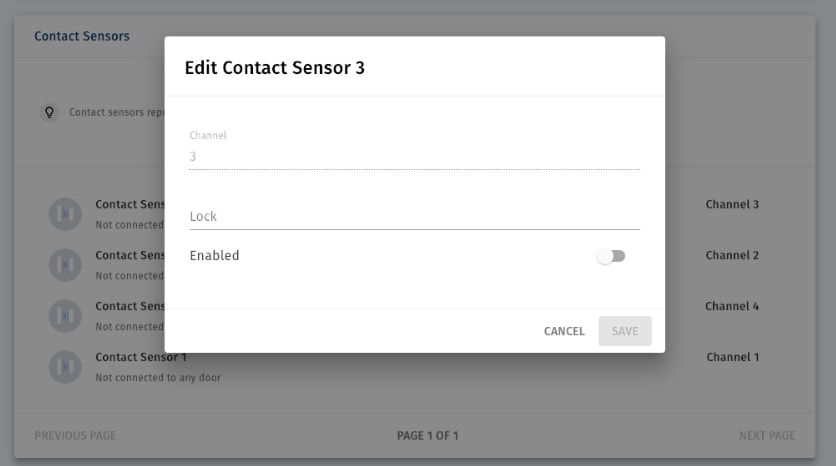Go to the Previous Page

point(75,436)
